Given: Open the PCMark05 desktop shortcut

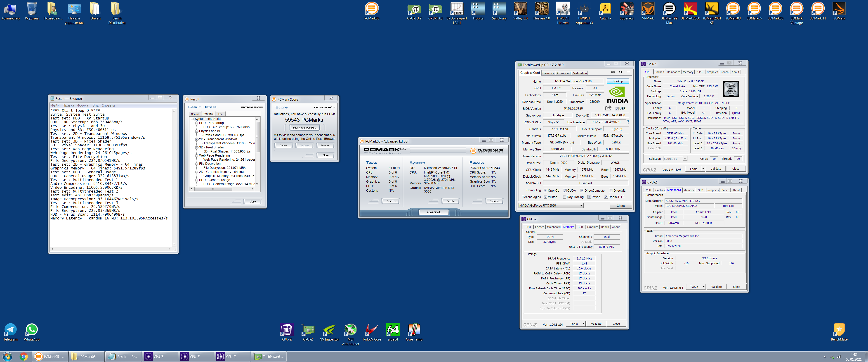Looking at the screenshot, I should click(x=372, y=11).
